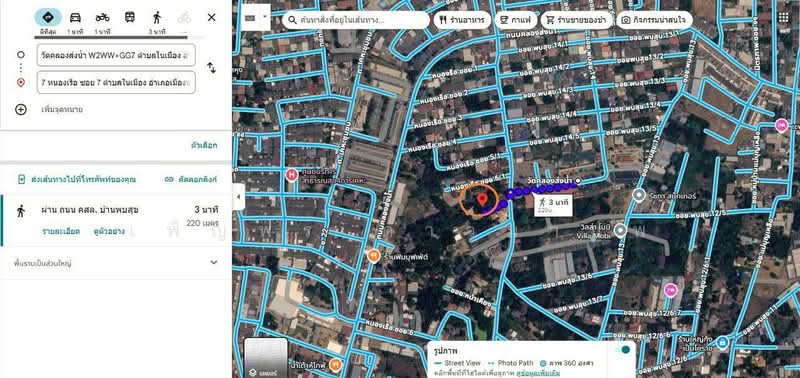
Task: Filter by coffee กาแฟ chip
Action: click(516, 20)
